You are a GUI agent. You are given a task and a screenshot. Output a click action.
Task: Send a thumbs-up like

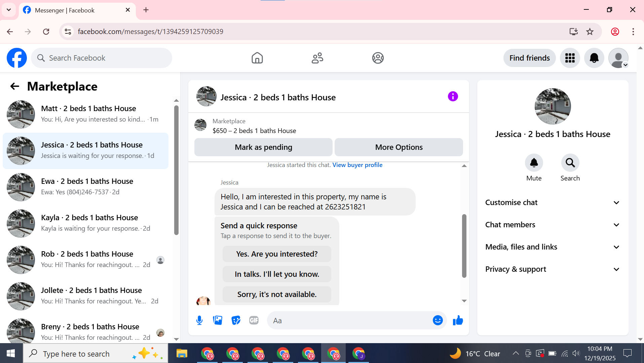click(x=458, y=321)
